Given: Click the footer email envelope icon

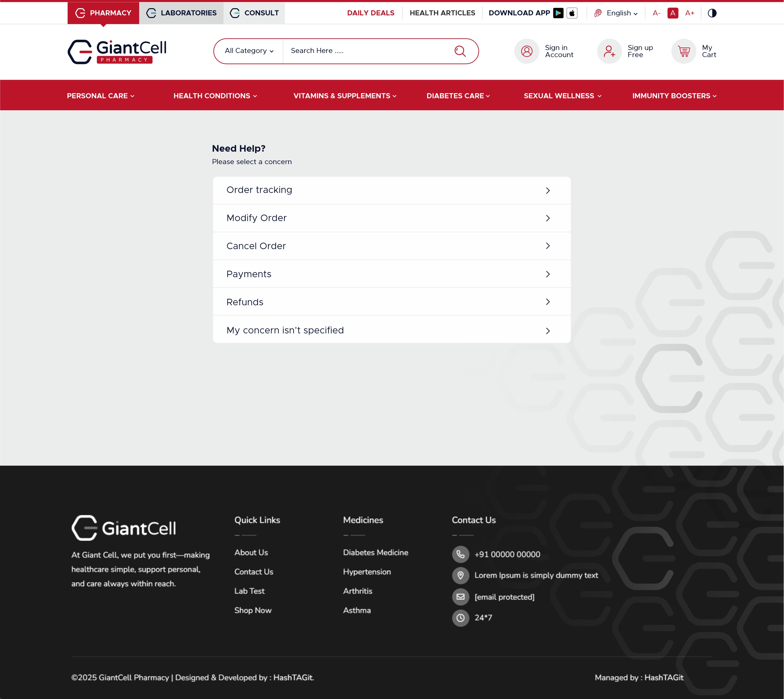Looking at the screenshot, I should click(460, 597).
